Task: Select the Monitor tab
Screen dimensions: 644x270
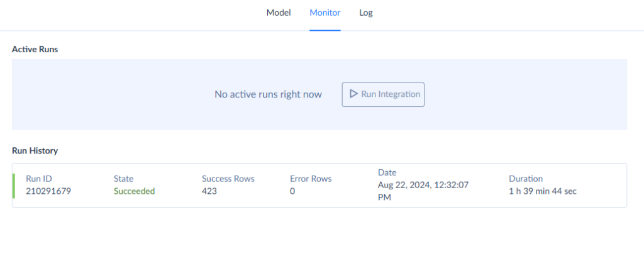Action: point(325,13)
